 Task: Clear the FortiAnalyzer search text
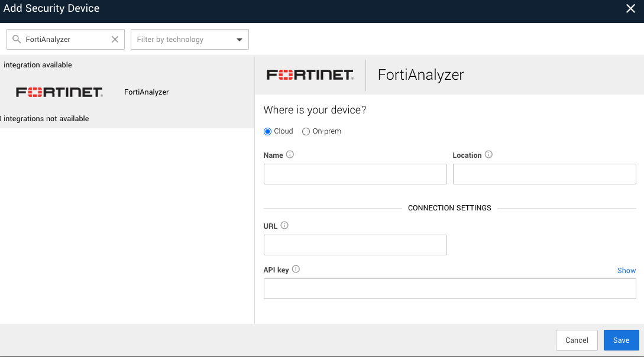pyautogui.click(x=115, y=39)
